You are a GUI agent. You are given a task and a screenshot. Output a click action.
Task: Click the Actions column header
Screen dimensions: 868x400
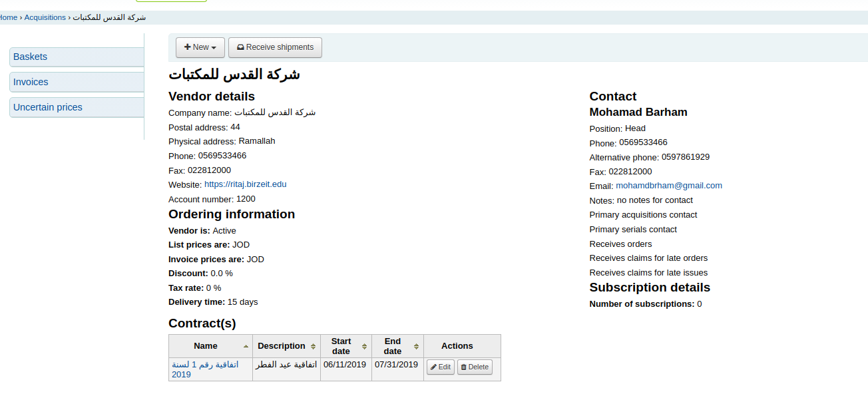[x=457, y=346]
